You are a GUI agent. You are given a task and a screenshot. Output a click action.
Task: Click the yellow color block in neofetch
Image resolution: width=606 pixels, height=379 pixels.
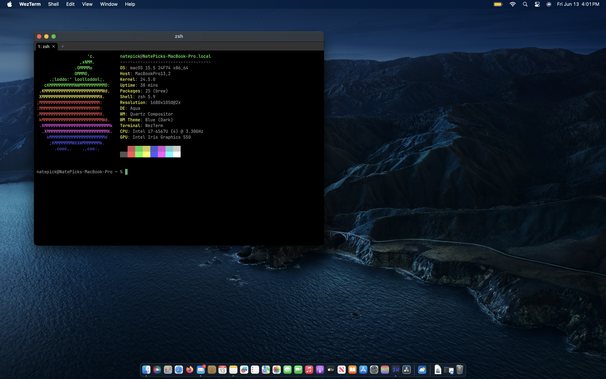[146, 151]
